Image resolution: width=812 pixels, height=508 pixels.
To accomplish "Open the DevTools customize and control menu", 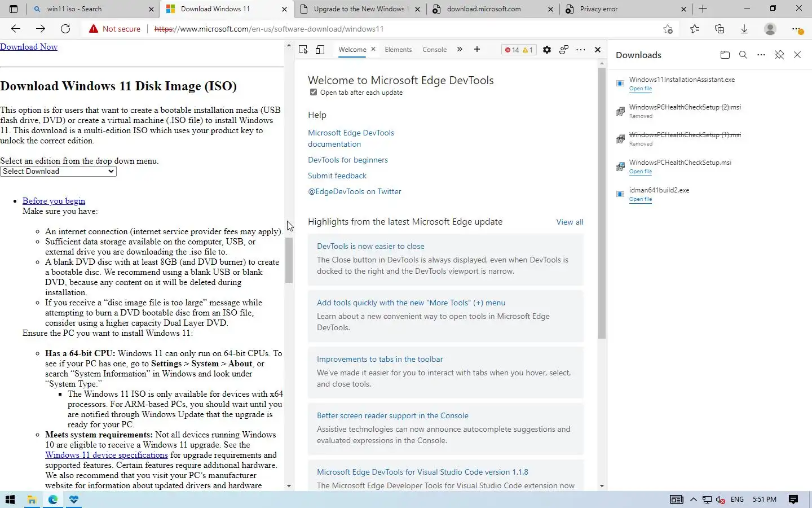I will pyautogui.click(x=581, y=50).
